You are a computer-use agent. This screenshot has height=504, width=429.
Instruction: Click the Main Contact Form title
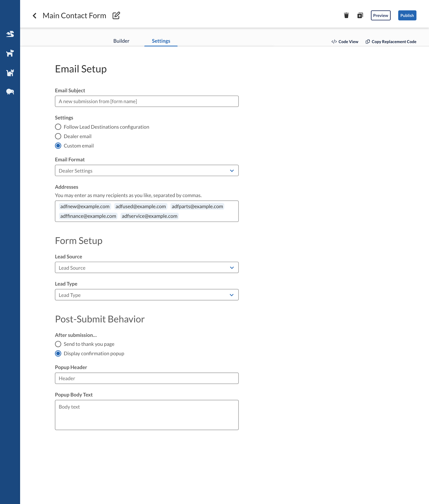tap(74, 16)
